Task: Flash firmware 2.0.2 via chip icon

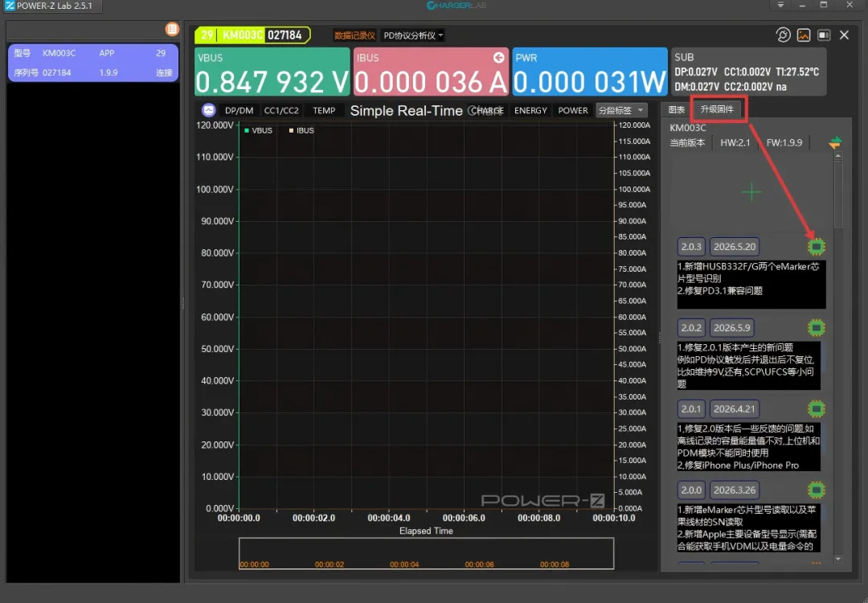Action: tap(816, 328)
